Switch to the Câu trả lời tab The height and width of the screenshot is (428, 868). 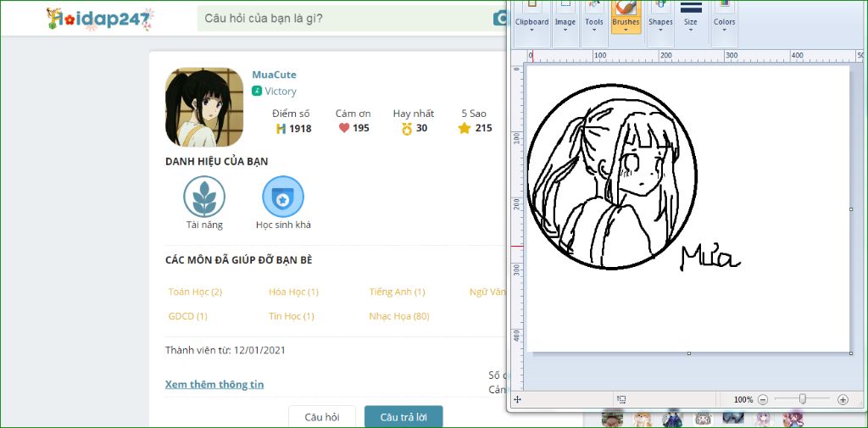[x=403, y=417]
